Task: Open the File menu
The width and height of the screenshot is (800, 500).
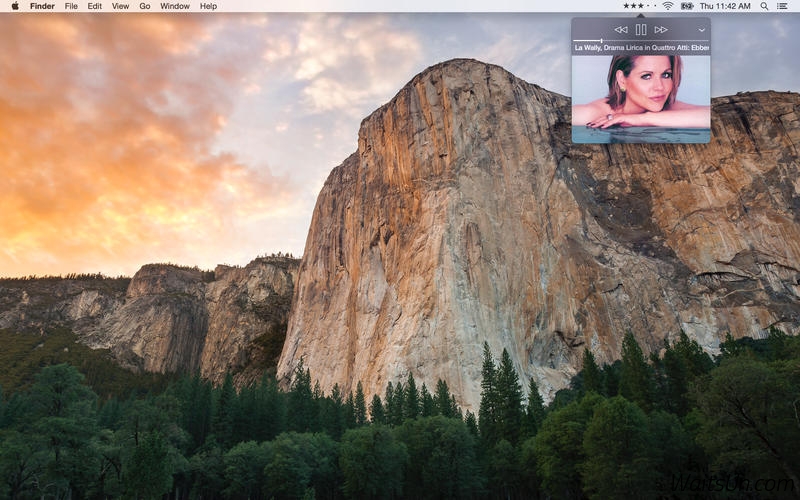Action: [71, 6]
